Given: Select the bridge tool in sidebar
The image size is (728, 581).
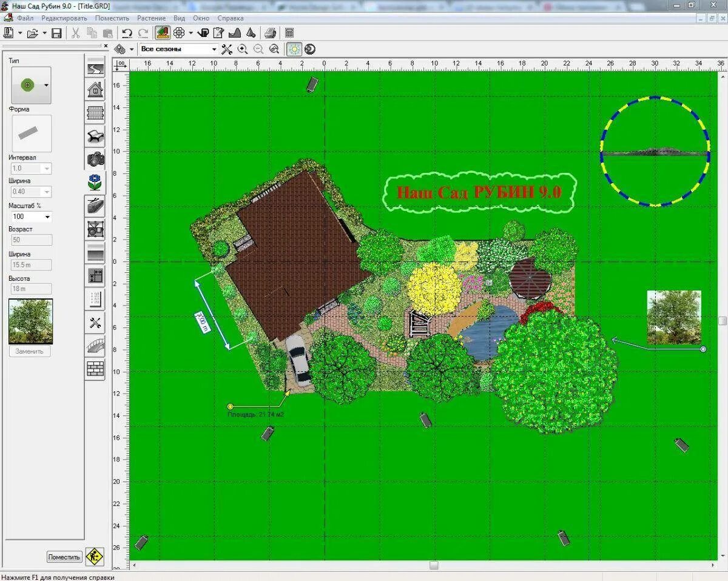Looking at the screenshot, I should (95, 346).
